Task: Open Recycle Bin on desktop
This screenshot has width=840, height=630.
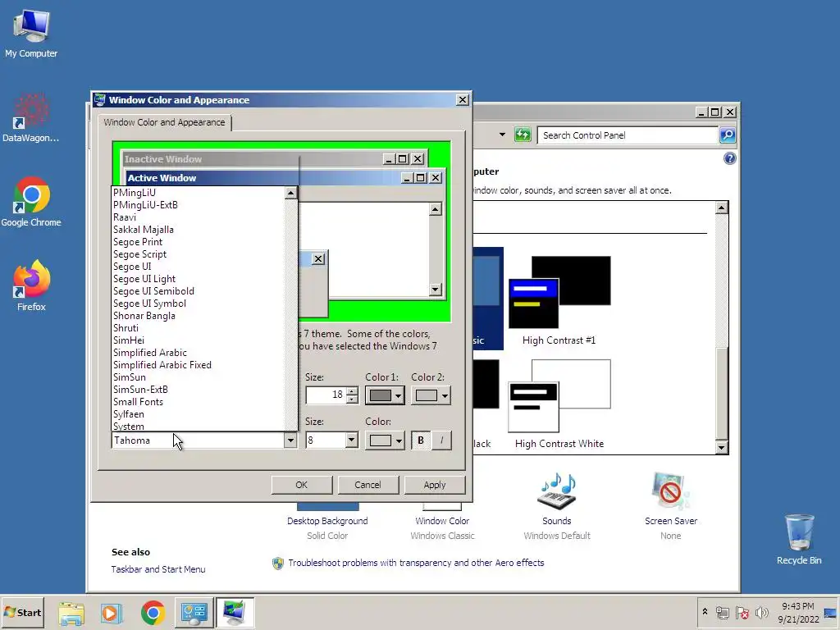Action: pyautogui.click(x=799, y=540)
